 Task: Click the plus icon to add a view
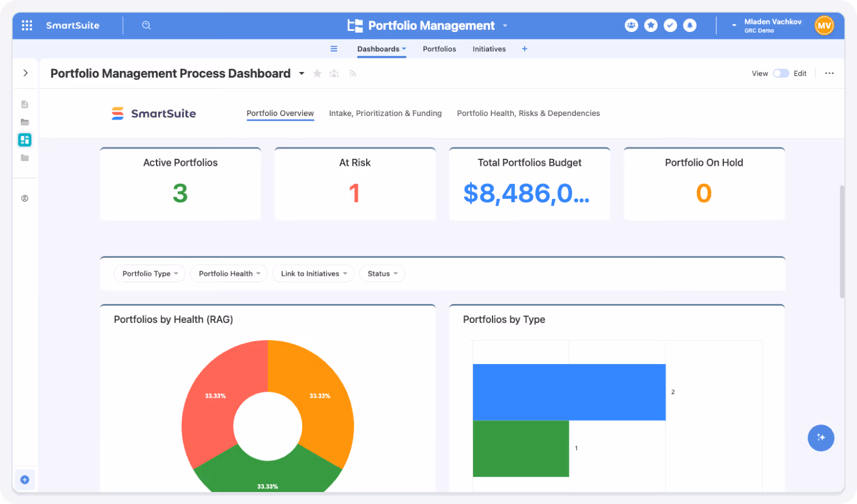pos(524,49)
